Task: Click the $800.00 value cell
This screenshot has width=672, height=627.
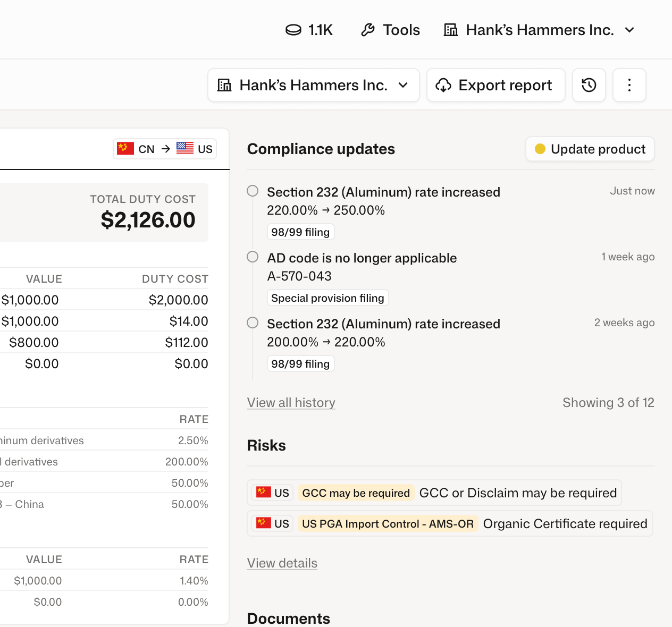Action: coord(33,342)
